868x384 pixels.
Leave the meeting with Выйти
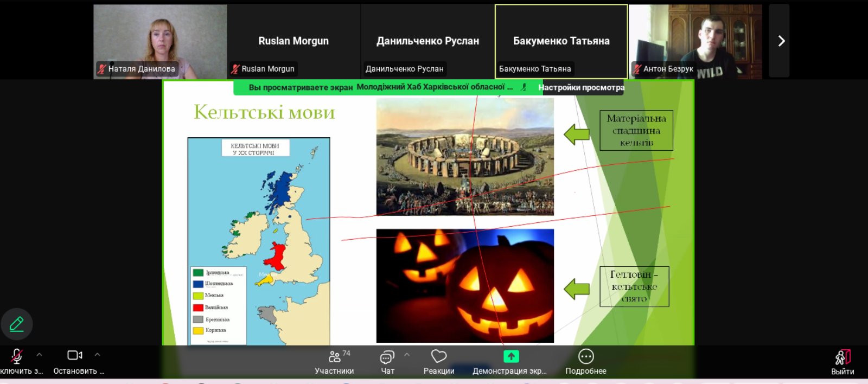point(843,362)
